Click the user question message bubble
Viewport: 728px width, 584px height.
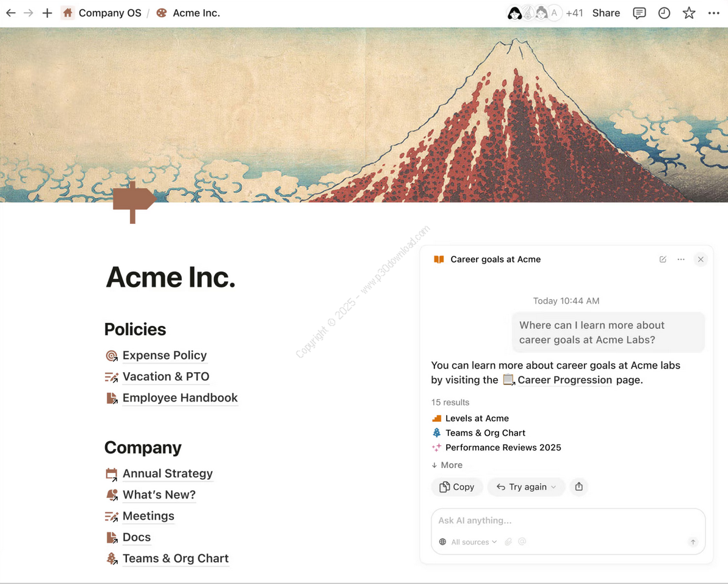(608, 333)
